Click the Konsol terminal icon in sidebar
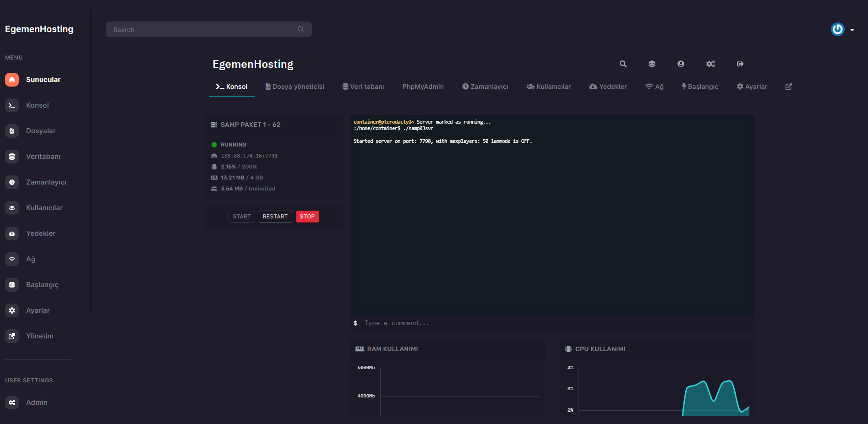This screenshot has width=868, height=424. pyautogui.click(x=12, y=105)
